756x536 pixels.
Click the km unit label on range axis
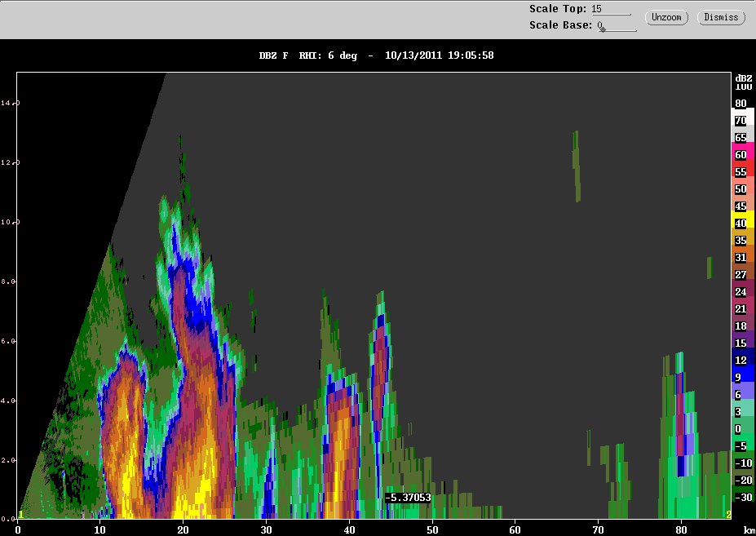749,530
